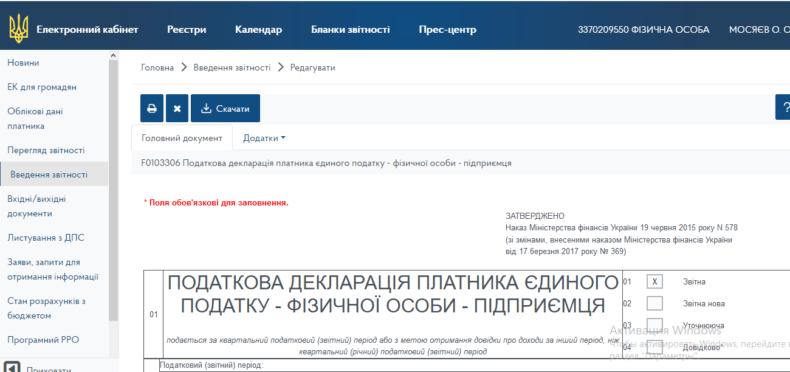Click Редагувати breadcrumb
The height and width of the screenshot is (372, 790).
point(312,68)
